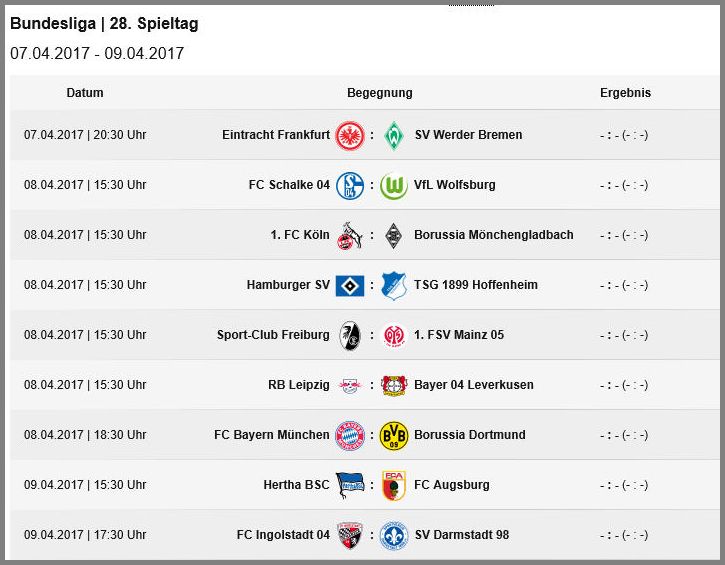Click the Borussia Dortmund BVB yellow logo
Screen dimensions: 725x565
[393, 436]
